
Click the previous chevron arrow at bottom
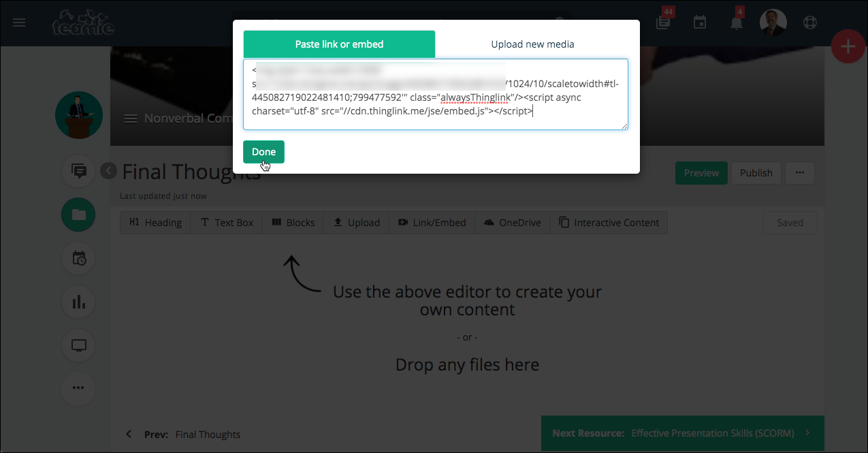click(129, 434)
